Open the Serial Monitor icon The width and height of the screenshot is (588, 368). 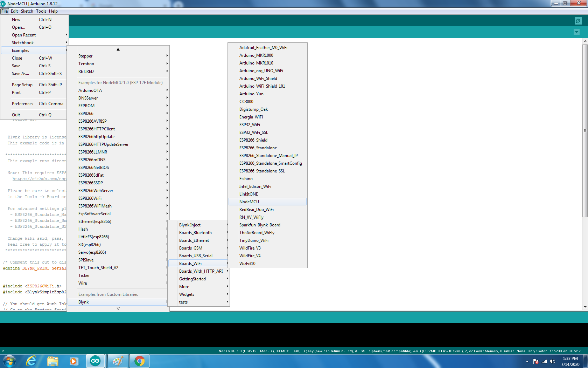click(578, 21)
